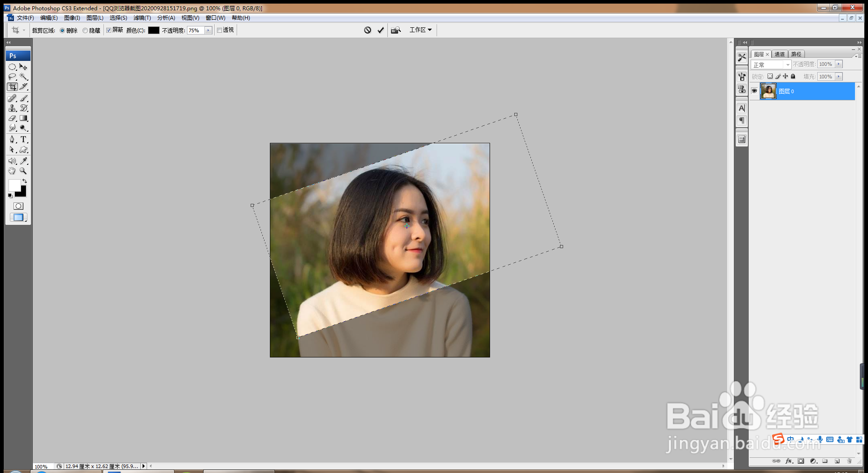This screenshot has height=473, width=868.
Task: Swap foreground and background colors
Action: coord(25,181)
